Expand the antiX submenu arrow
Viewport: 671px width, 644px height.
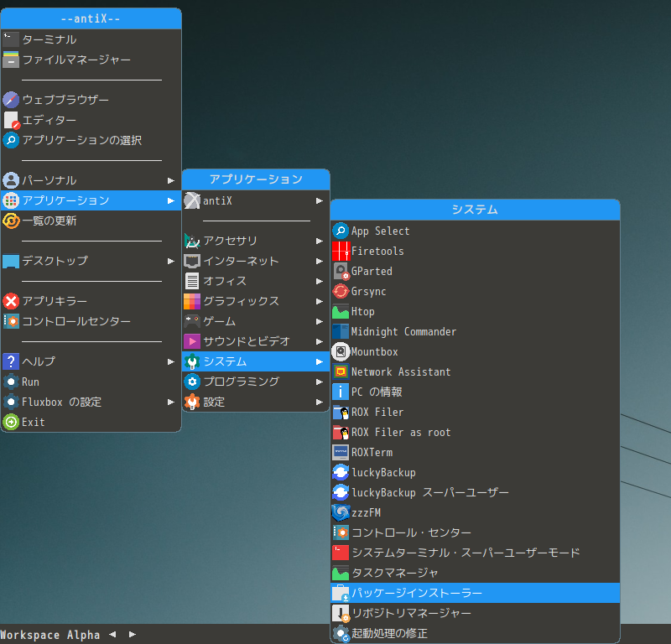pos(320,200)
